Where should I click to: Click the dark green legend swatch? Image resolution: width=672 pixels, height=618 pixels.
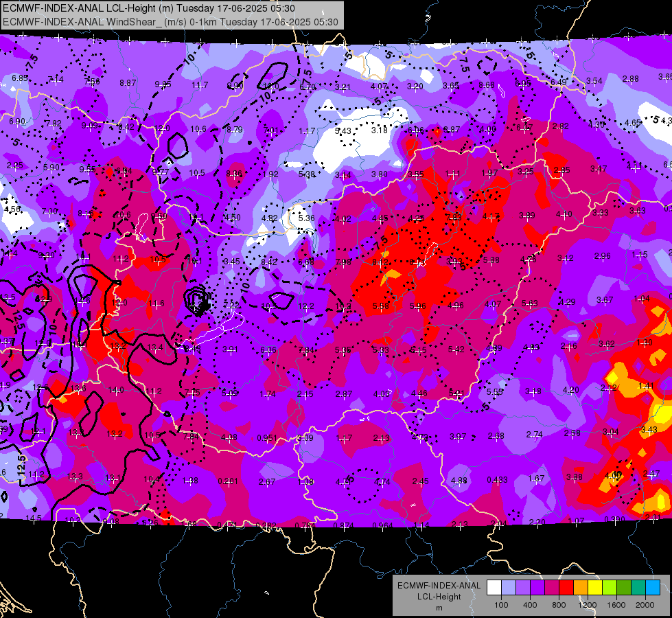tap(624, 587)
